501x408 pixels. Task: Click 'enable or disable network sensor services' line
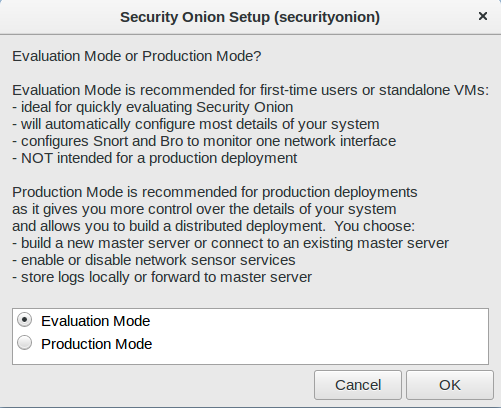154,260
